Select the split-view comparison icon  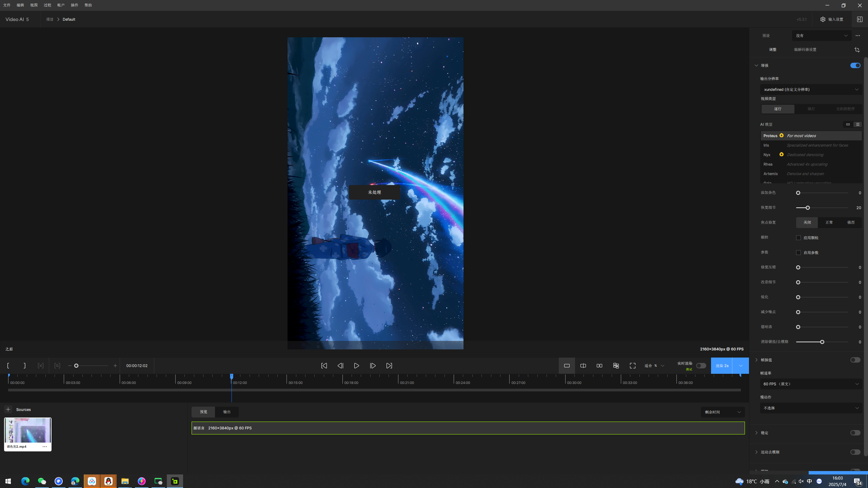(583, 366)
